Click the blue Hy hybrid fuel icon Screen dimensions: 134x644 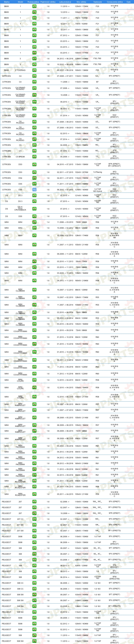[x=34, y=190]
